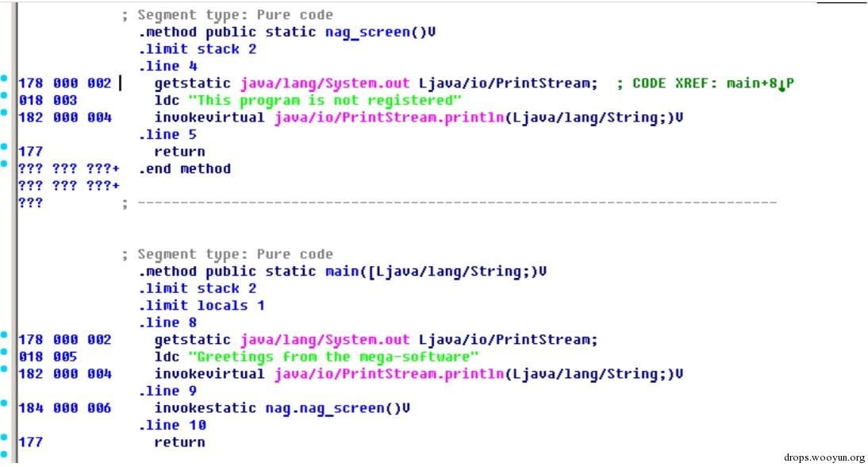868x467 pixels.
Task: Click java/lang/System.out reference in nag_screen
Action: [325, 83]
